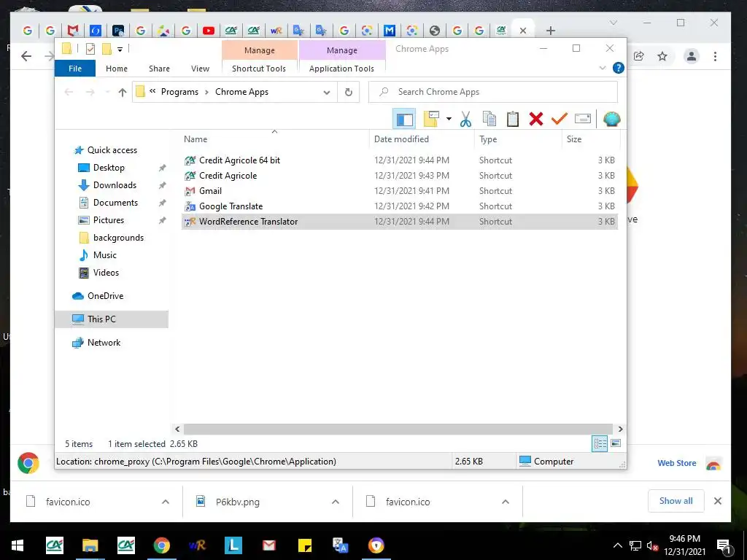Open the Home ribbon tab
747x560 pixels.
click(x=117, y=69)
